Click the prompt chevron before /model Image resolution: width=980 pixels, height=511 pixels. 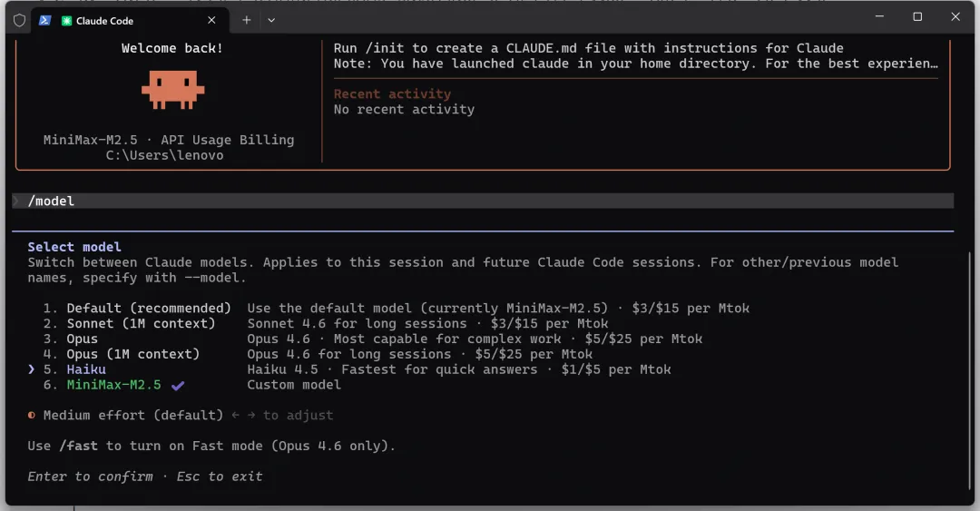pos(15,201)
